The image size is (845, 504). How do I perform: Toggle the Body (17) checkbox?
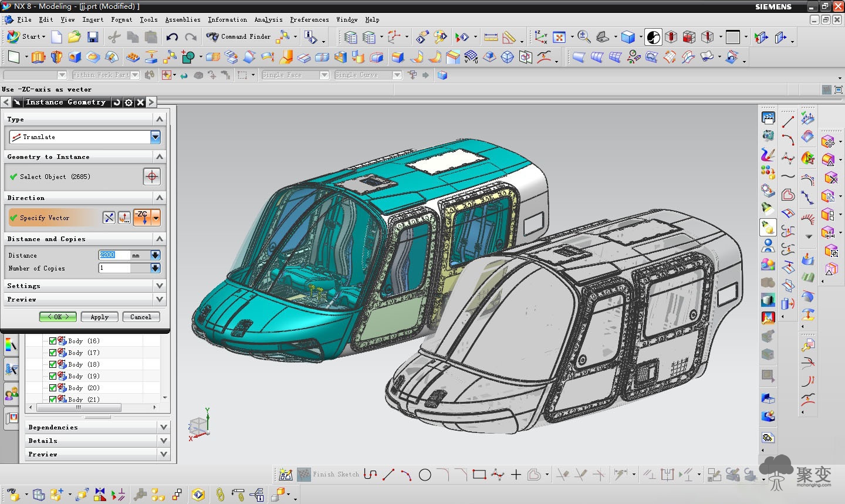[53, 353]
